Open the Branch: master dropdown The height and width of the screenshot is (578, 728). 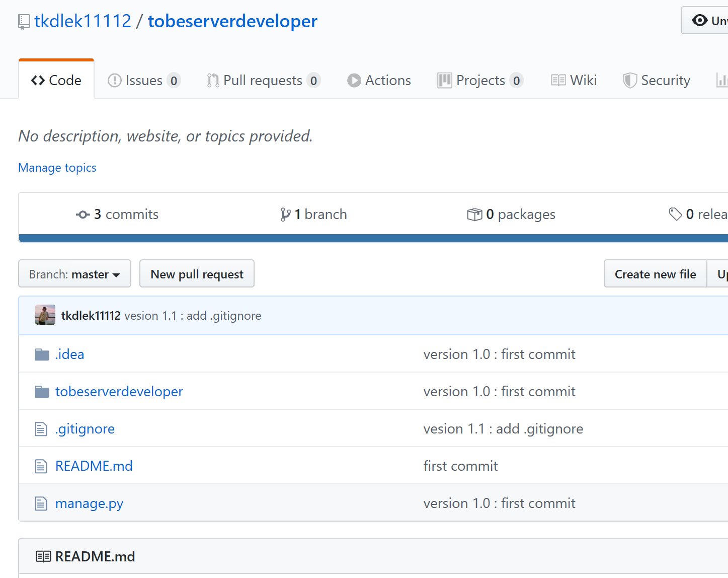click(x=74, y=274)
